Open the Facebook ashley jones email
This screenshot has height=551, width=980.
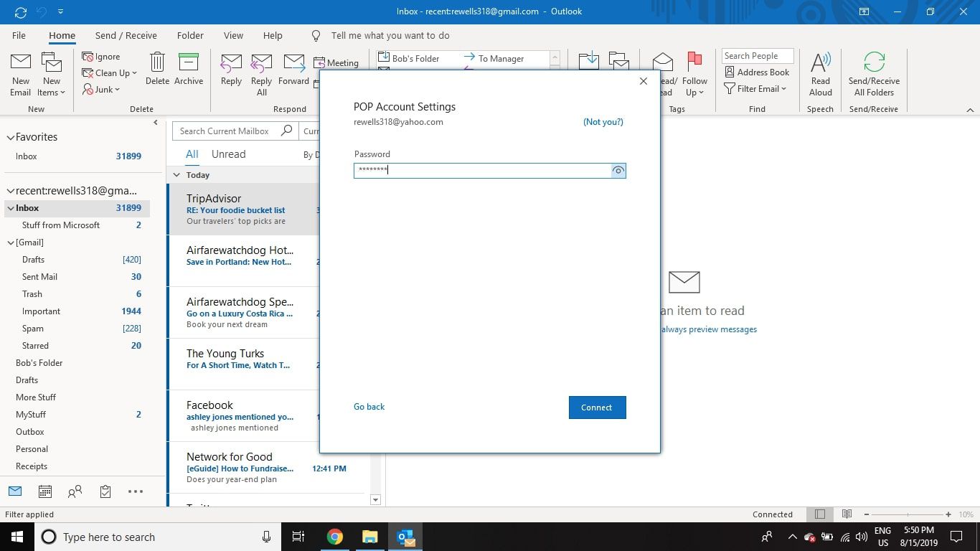pos(244,416)
